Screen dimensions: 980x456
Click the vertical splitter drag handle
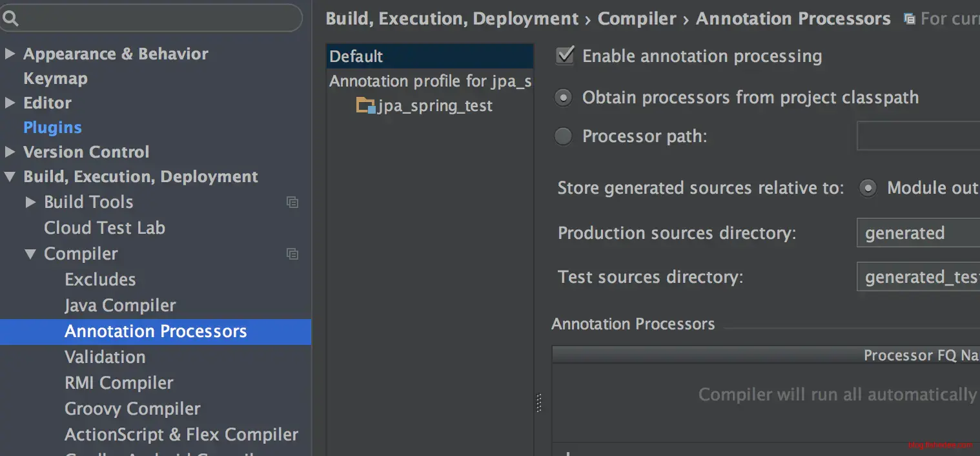pyautogui.click(x=539, y=403)
